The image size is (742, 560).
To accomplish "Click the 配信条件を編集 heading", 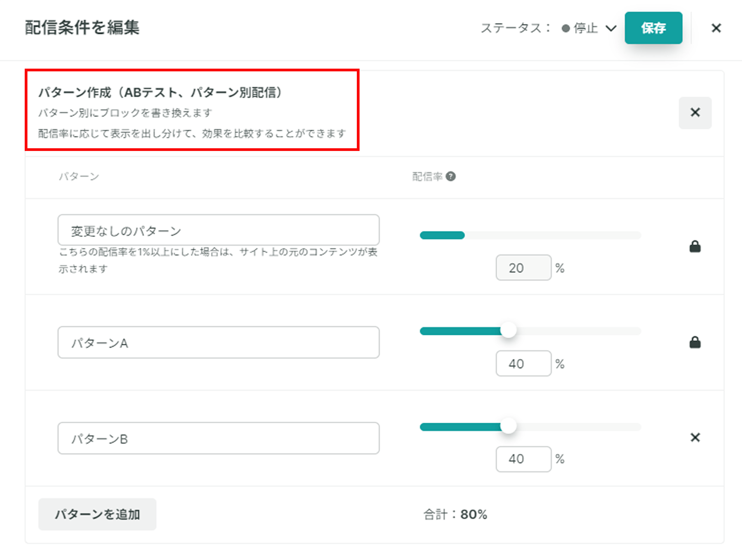I will point(82,28).
